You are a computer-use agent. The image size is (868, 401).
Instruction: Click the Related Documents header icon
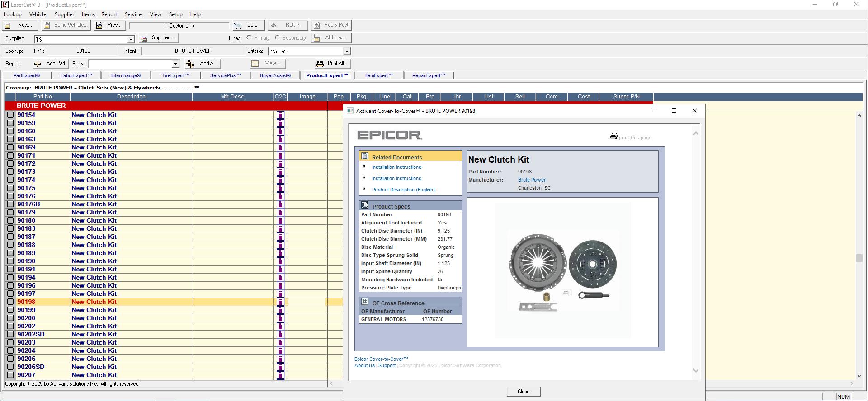(365, 156)
